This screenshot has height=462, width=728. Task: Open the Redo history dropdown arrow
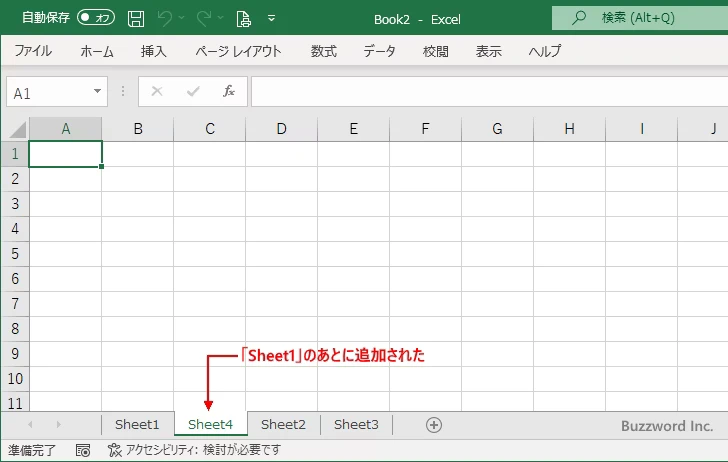coord(221,18)
